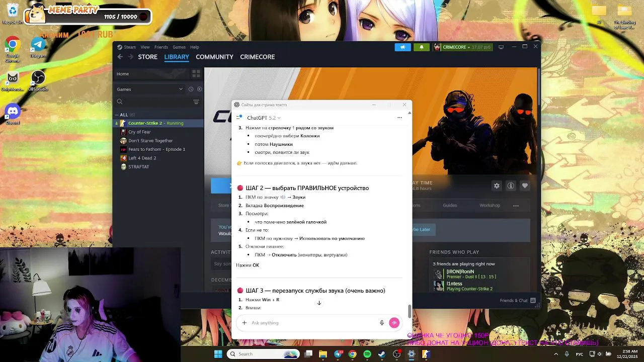Open the View menu in Steam
The height and width of the screenshot is (362, 644).
tap(145, 47)
